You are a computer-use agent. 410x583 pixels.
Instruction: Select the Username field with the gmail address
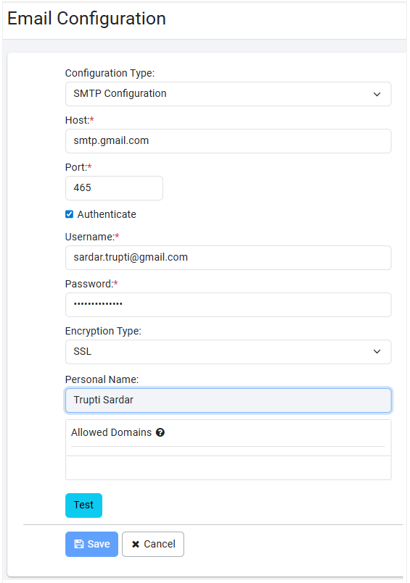click(228, 258)
